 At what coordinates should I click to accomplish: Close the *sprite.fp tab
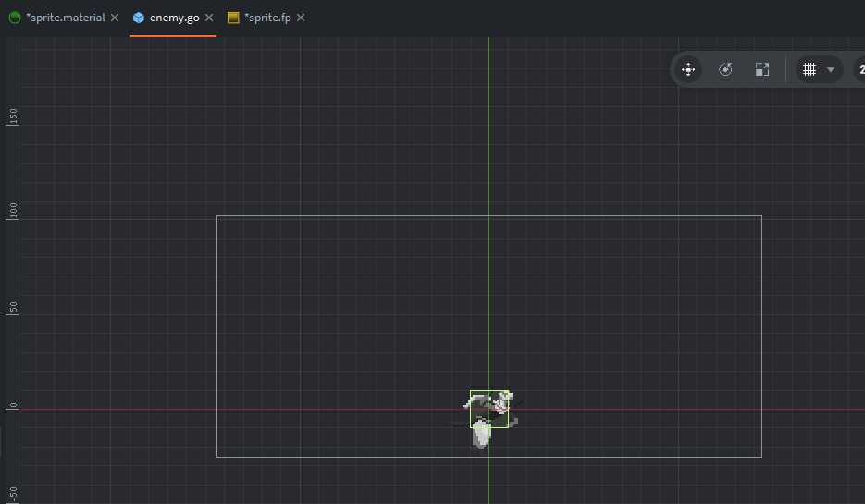tap(301, 18)
